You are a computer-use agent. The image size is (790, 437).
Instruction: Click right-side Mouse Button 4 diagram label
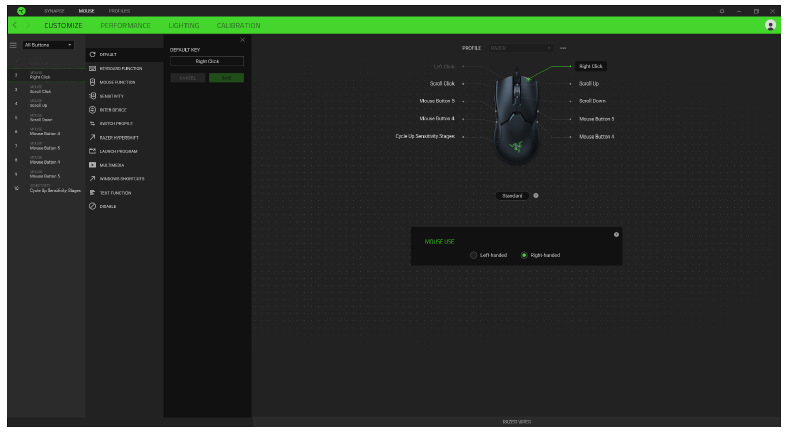597,137
